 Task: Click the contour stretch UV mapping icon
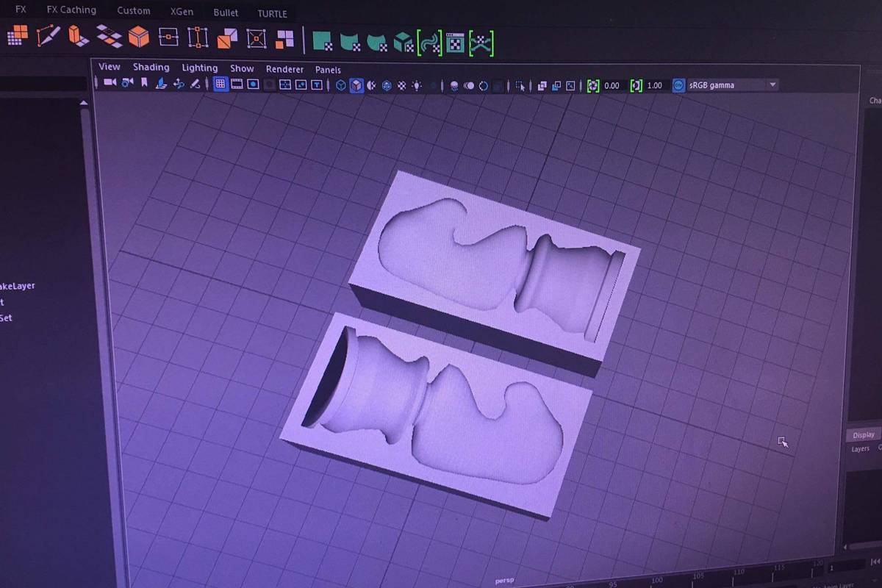(x=429, y=43)
